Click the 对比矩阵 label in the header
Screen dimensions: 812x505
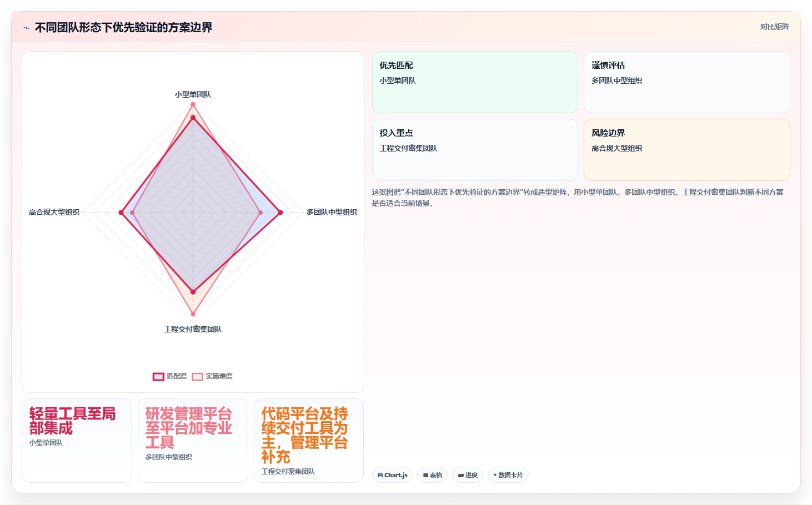[x=774, y=27]
